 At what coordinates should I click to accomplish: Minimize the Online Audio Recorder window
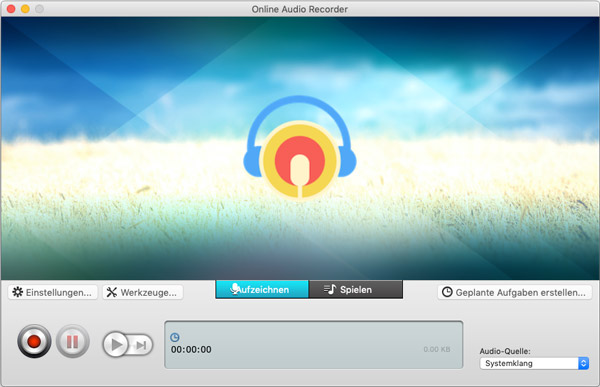(x=25, y=9)
